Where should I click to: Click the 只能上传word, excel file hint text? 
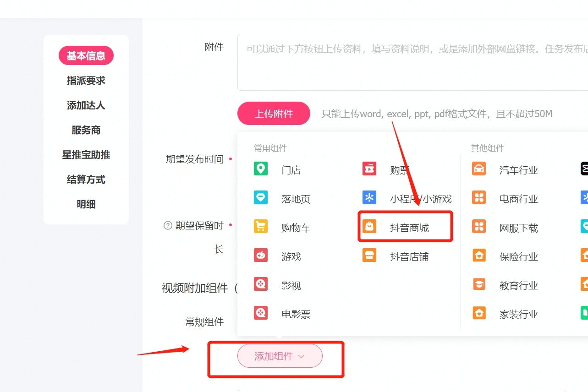(x=437, y=114)
